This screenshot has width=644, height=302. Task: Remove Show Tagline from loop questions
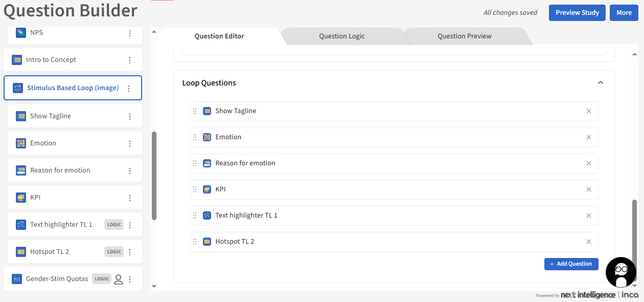[x=588, y=111]
